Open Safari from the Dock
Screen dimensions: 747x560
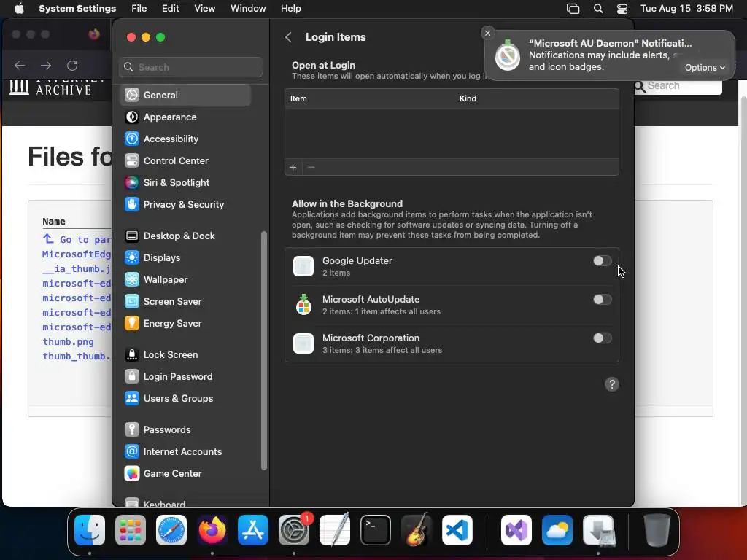(171, 530)
